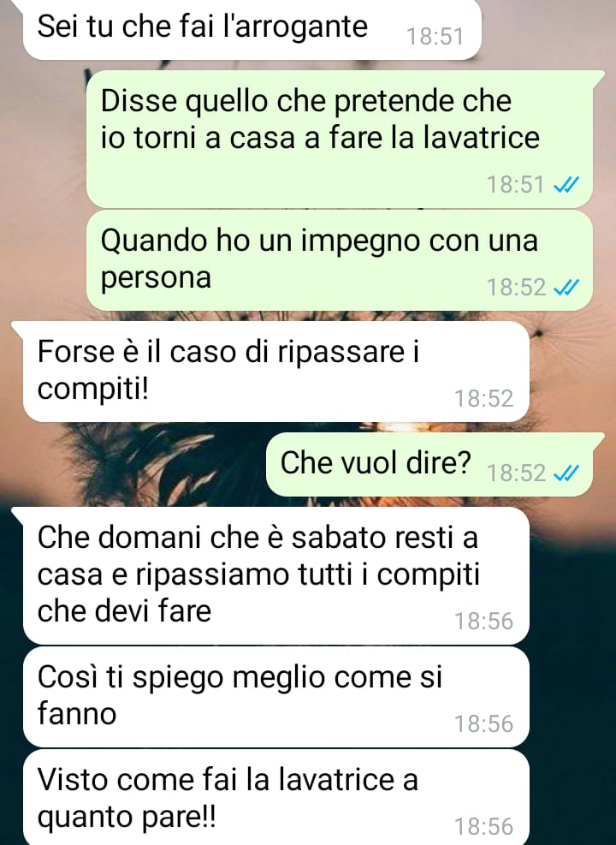
Task: Tap the "Sei tu che fai l'arrogante" message
Action: (252, 30)
